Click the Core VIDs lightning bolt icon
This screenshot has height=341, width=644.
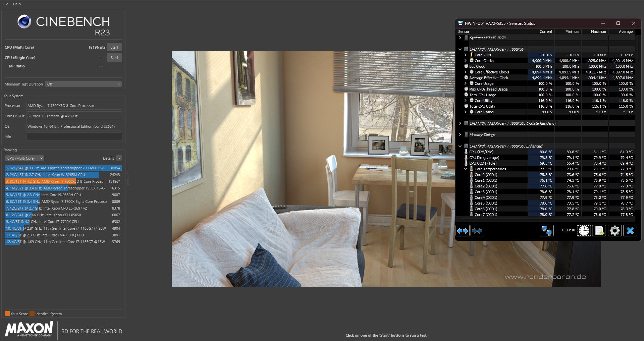(471, 55)
